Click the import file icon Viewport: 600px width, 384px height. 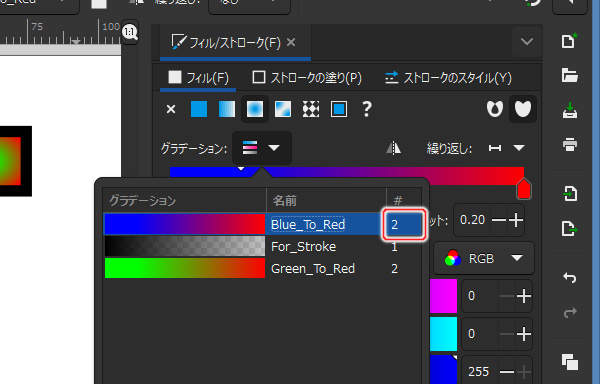(569, 193)
